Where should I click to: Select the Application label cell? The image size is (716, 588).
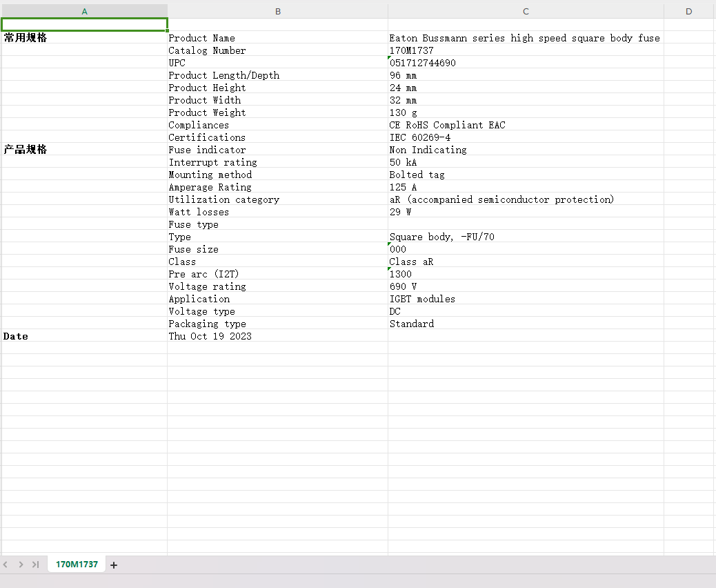click(x=277, y=298)
